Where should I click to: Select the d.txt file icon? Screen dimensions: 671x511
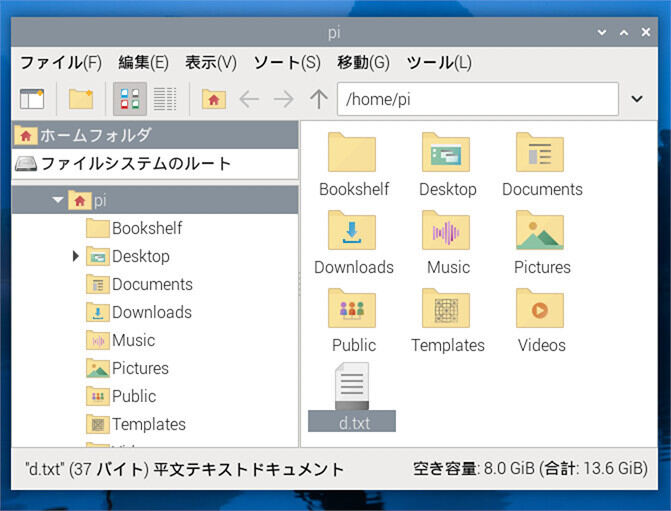tap(352, 386)
